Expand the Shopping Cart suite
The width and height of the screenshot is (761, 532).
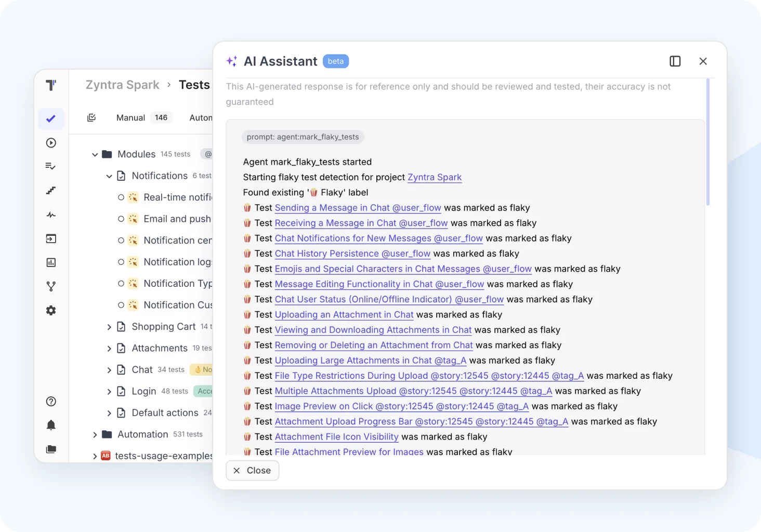pyautogui.click(x=109, y=327)
